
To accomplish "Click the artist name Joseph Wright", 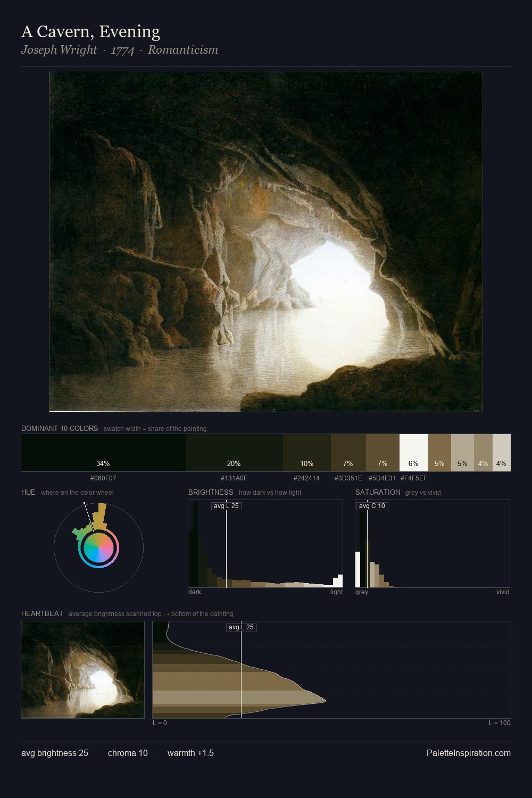I will pos(59,50).
